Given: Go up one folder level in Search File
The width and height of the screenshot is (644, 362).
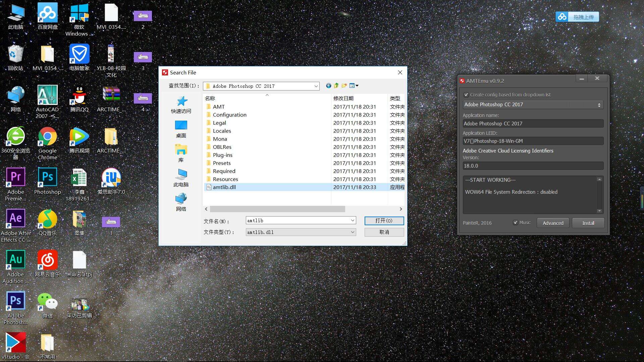Looking at the screenshot, I should (336, 86).
